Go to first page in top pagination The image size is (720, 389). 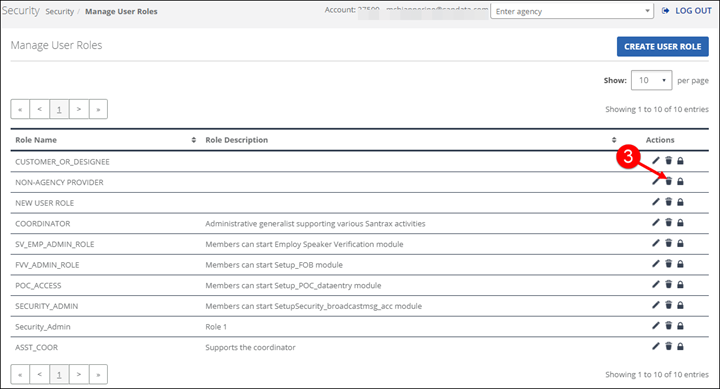tap(20, 109)
